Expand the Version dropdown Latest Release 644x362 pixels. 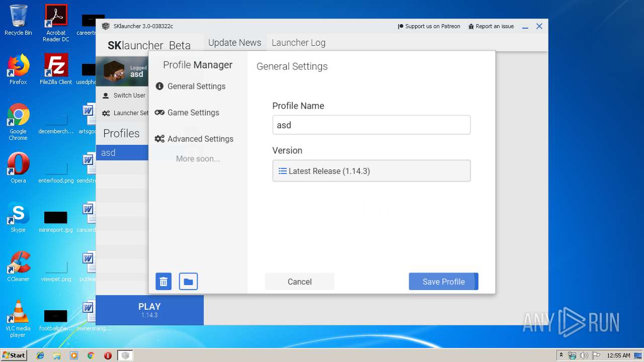pyautogui.click(x=371, y=171)
